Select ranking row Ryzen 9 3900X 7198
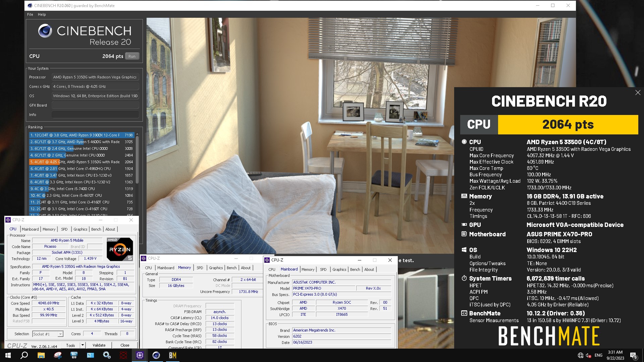The width and height of the screenshot is (644, 362). 82,135
